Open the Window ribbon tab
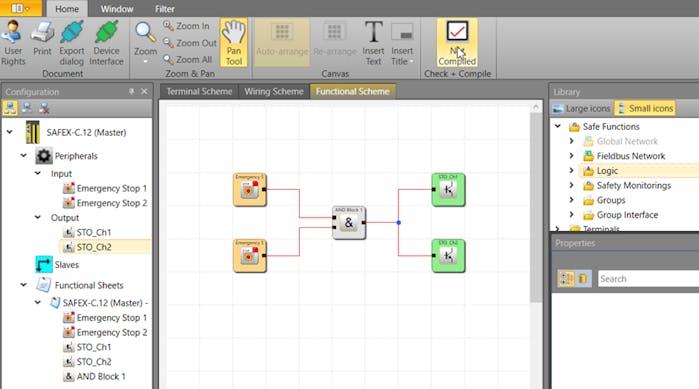 click(x=117, y=9)
